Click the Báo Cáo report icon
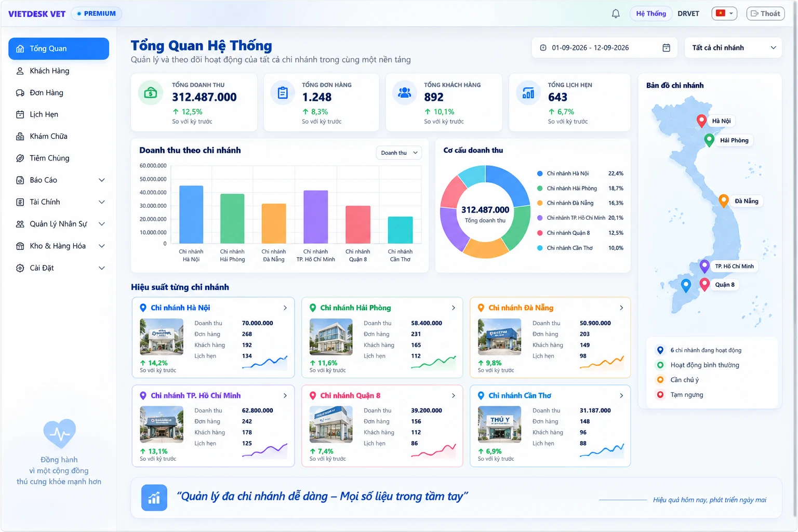Image resolution: width=798 pixels, height=532 pixels. pyautogui.click(x=20, y=180)
